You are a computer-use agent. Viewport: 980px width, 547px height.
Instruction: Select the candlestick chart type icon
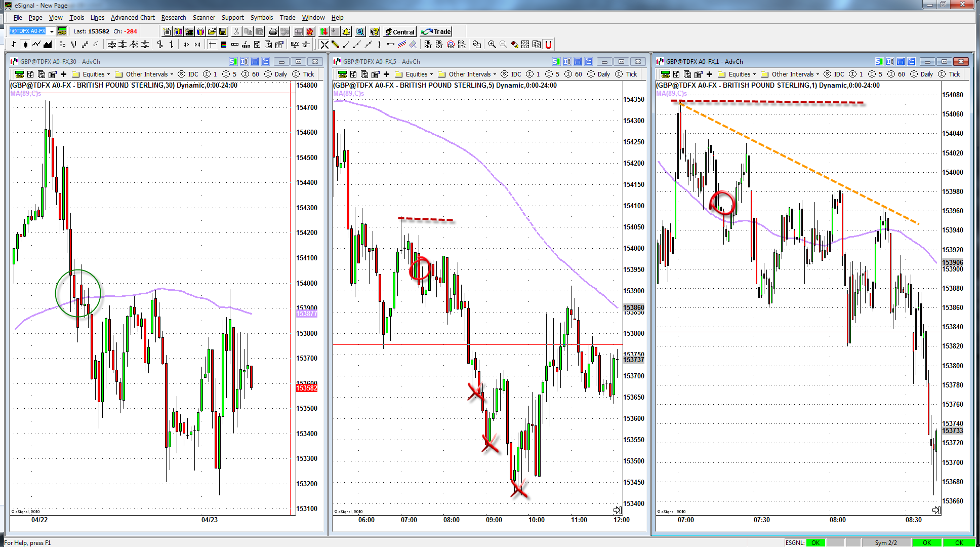click(x=25, y=45)
